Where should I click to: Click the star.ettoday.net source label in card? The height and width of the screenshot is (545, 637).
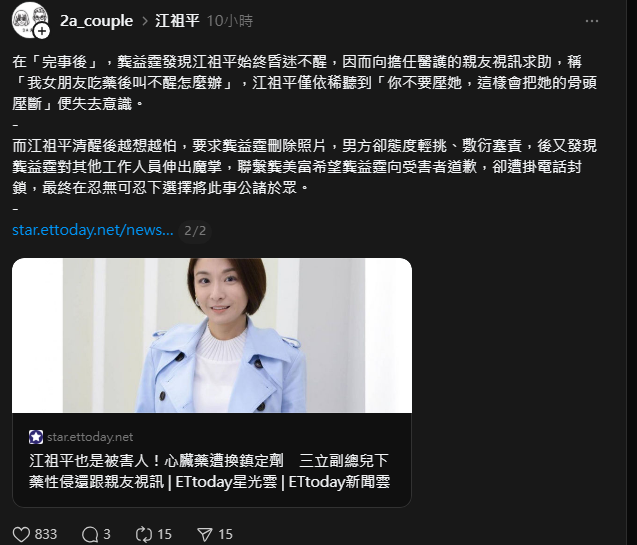pyautogui.click(x=90, y=437)
